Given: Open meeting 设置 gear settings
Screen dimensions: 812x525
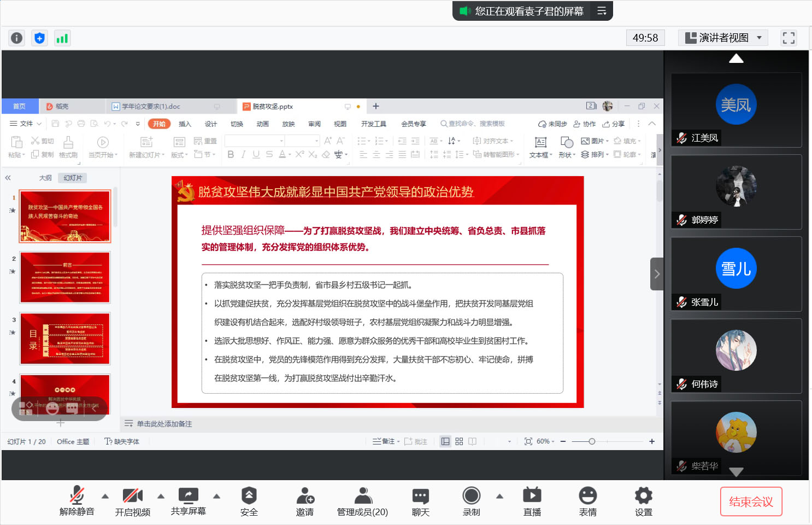Looking at the screenshot, I should [643, 501].
